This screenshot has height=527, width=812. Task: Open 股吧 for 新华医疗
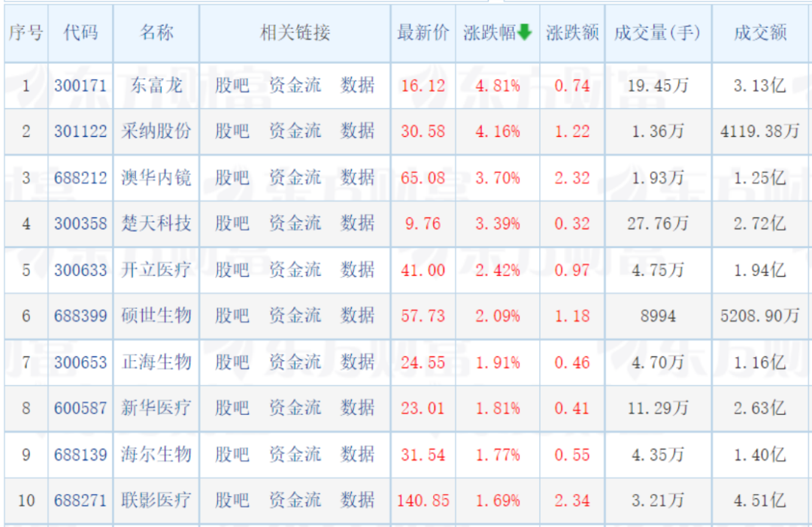pos(232,408)
